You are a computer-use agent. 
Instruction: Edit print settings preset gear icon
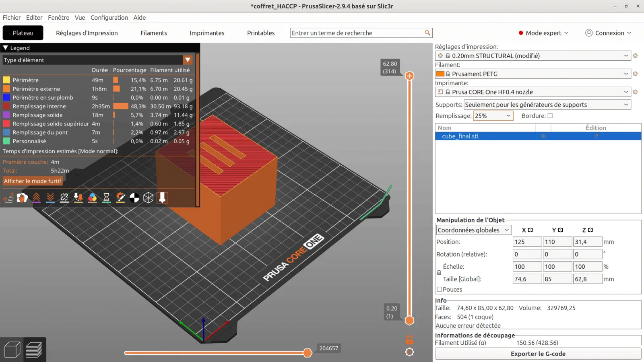tap(635, 56)
